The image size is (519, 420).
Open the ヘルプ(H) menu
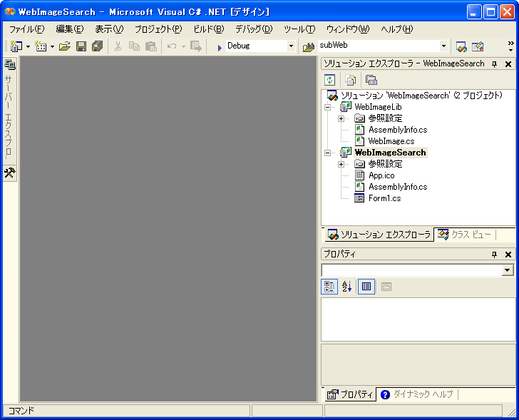pyautogui.click(x=397, y=29)
